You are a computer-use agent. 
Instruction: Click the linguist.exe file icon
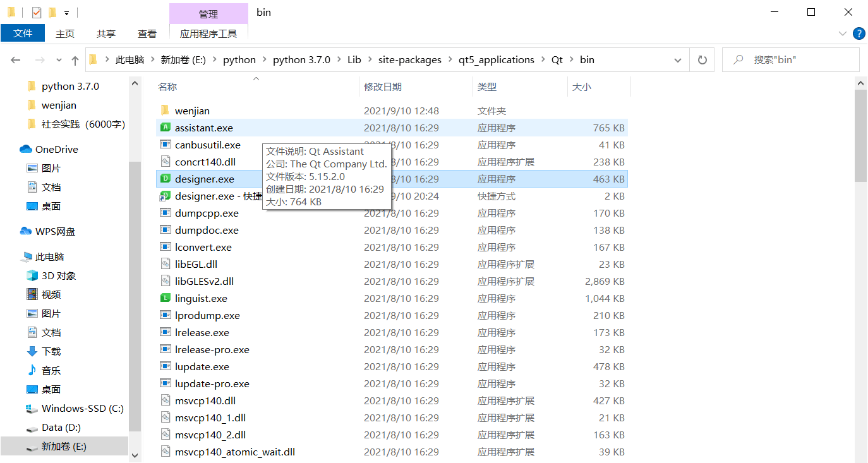(x=166, y=298)
